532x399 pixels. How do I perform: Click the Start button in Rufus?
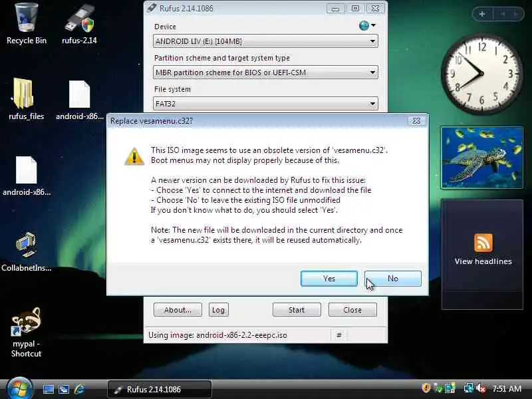[x=297, y=310]
